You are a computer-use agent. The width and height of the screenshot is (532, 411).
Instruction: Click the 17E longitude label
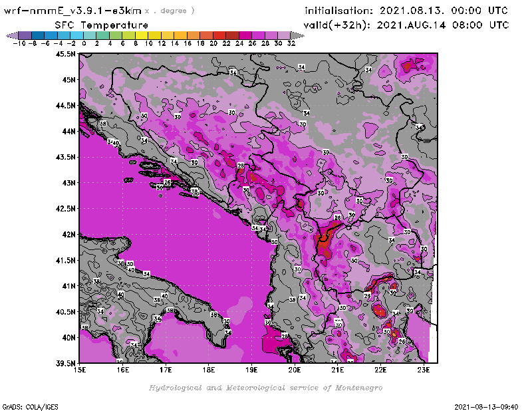pyautogui.click(x=166, y=370)
